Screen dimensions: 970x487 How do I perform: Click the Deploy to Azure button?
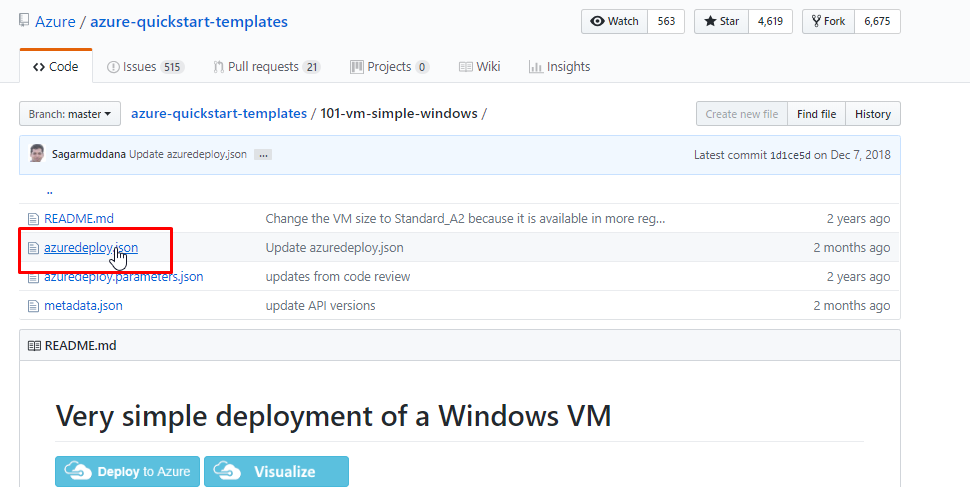click(127, 472)
